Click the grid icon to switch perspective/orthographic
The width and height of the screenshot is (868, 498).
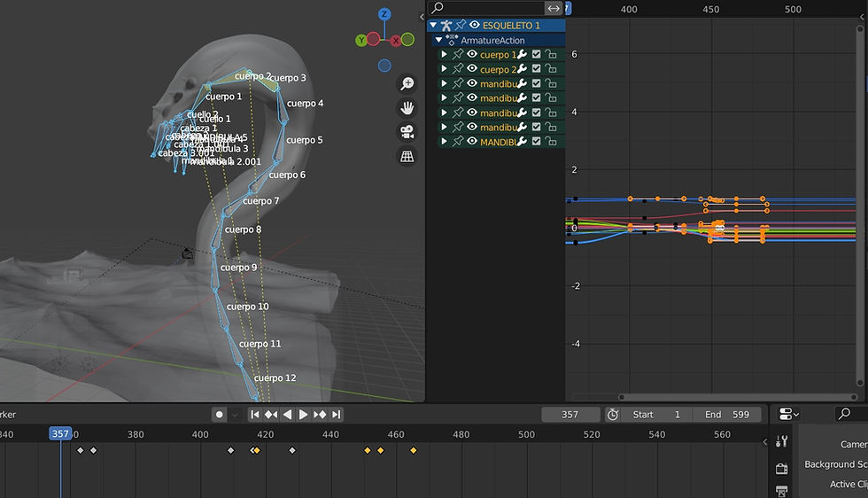pos(407,157)
